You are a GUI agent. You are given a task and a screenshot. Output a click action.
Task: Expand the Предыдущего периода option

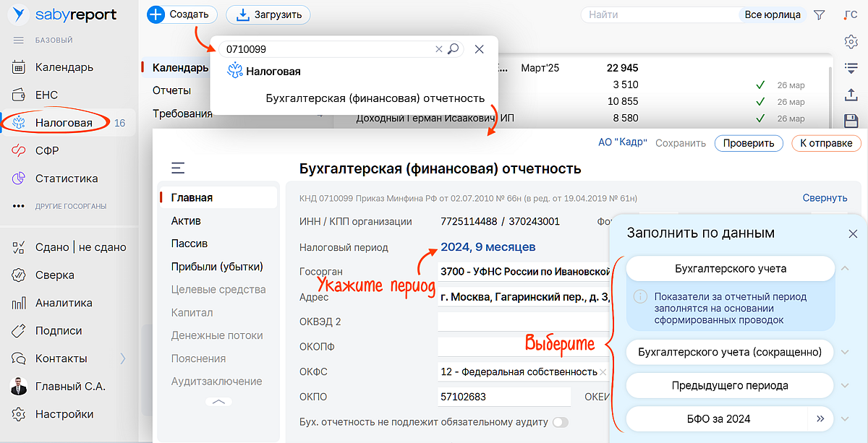(x=844, y=385)
